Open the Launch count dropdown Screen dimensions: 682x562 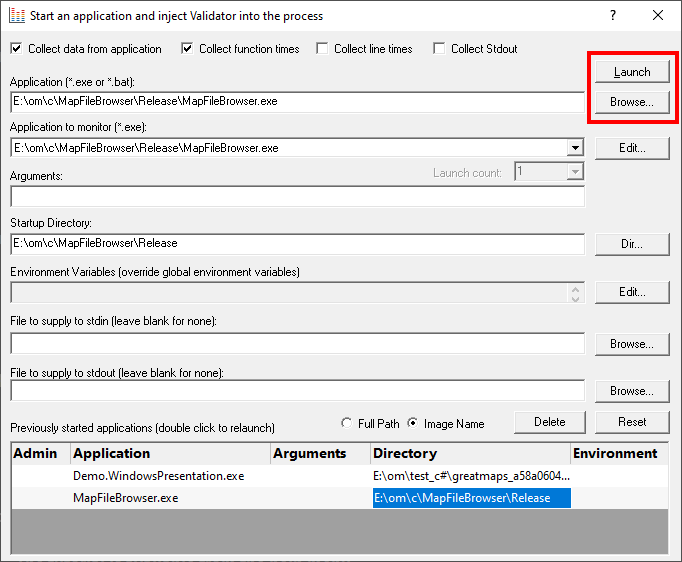click(x=575, y=172)
